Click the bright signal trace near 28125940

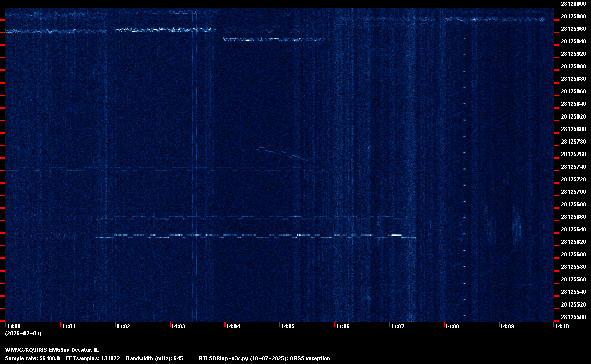point(274,39)
